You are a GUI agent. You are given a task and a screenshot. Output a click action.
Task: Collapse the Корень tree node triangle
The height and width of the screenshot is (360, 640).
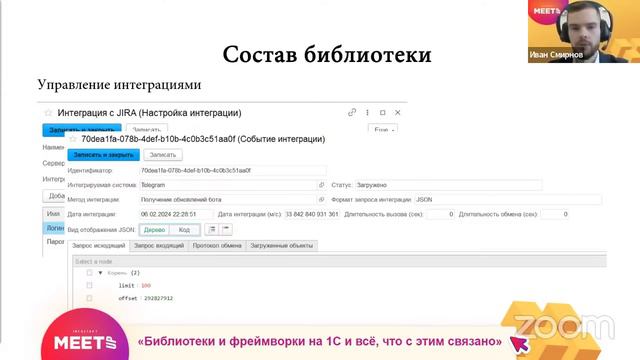pos(100,273)
